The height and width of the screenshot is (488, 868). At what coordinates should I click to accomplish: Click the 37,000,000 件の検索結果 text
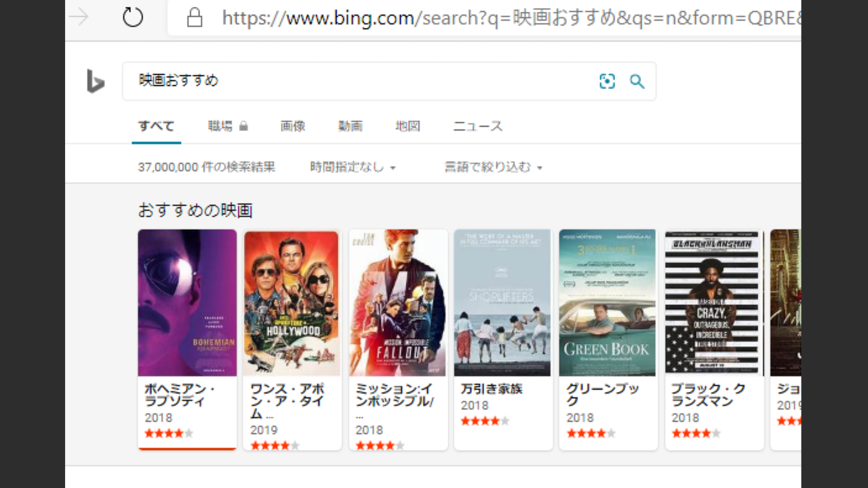[x=207, y=167]
